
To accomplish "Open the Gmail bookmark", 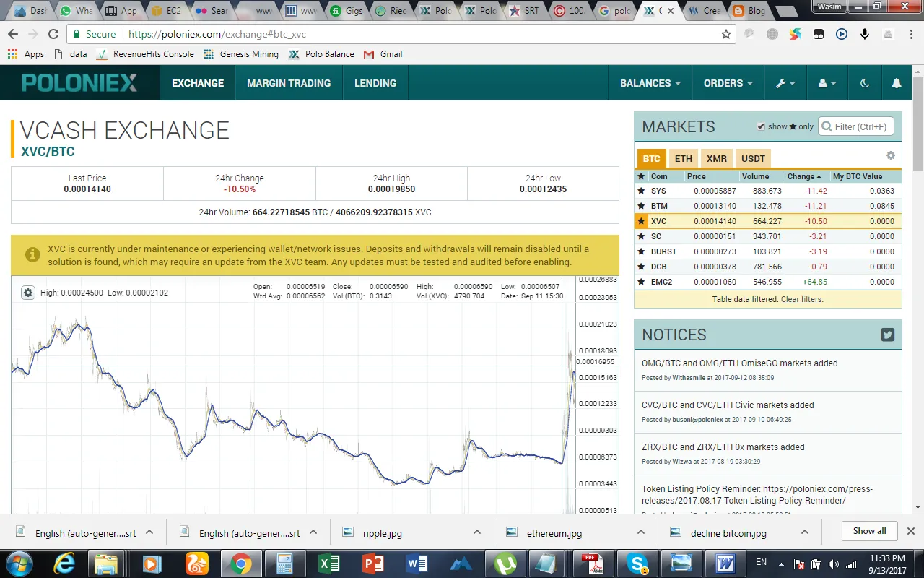I will pyautogui.click(x=383, y=54).
